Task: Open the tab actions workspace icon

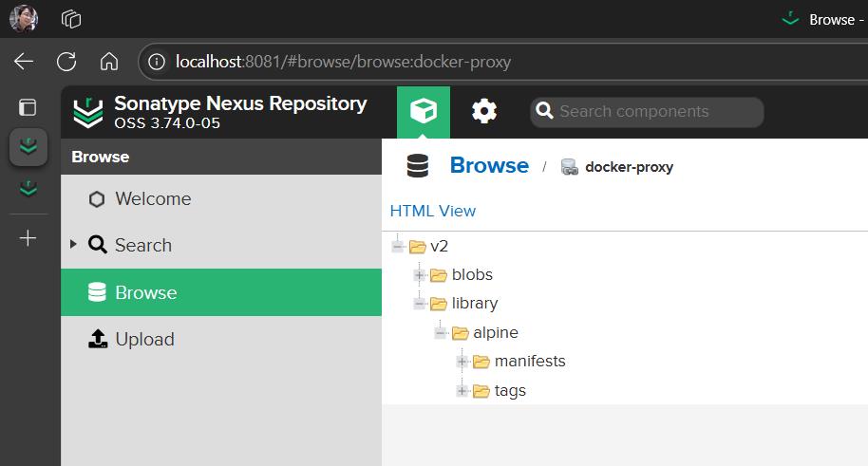Action: [x=71, y=18]
